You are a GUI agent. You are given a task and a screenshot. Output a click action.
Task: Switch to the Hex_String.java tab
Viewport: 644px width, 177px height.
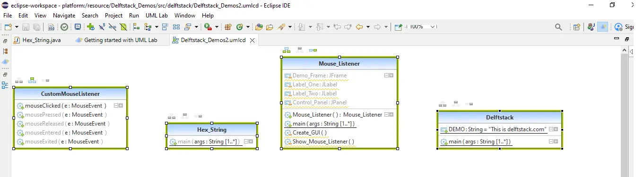point(37,40)
